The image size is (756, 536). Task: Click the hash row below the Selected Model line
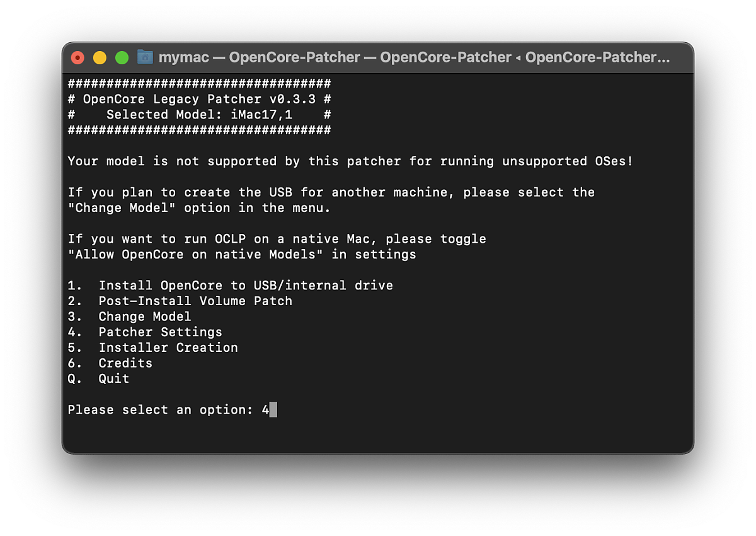click(x=199, y=130)
